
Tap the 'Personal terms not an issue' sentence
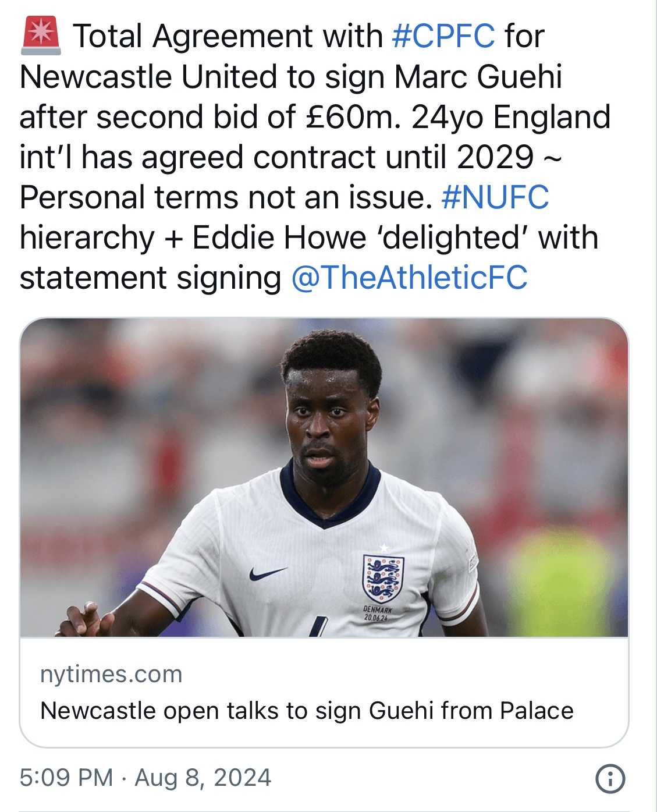coord(226,197)
